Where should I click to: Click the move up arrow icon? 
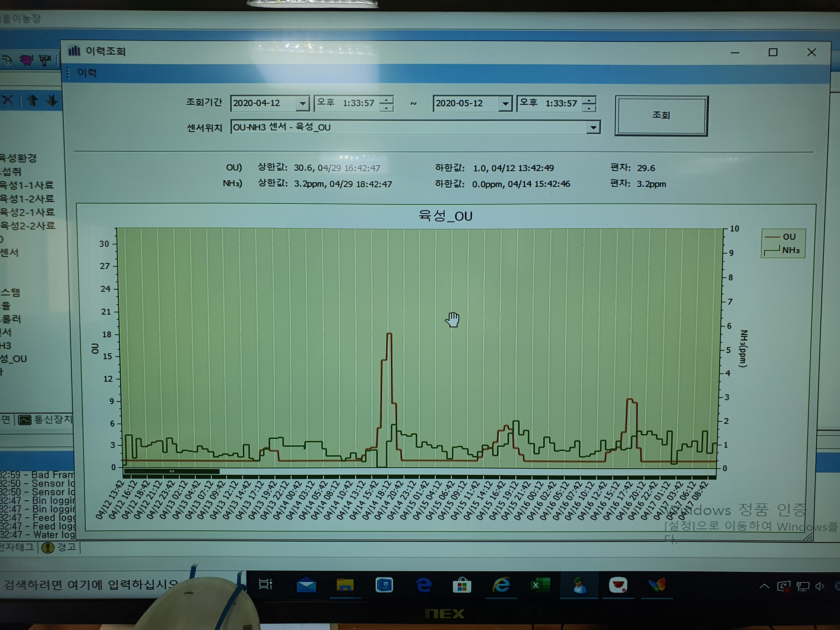33,101
